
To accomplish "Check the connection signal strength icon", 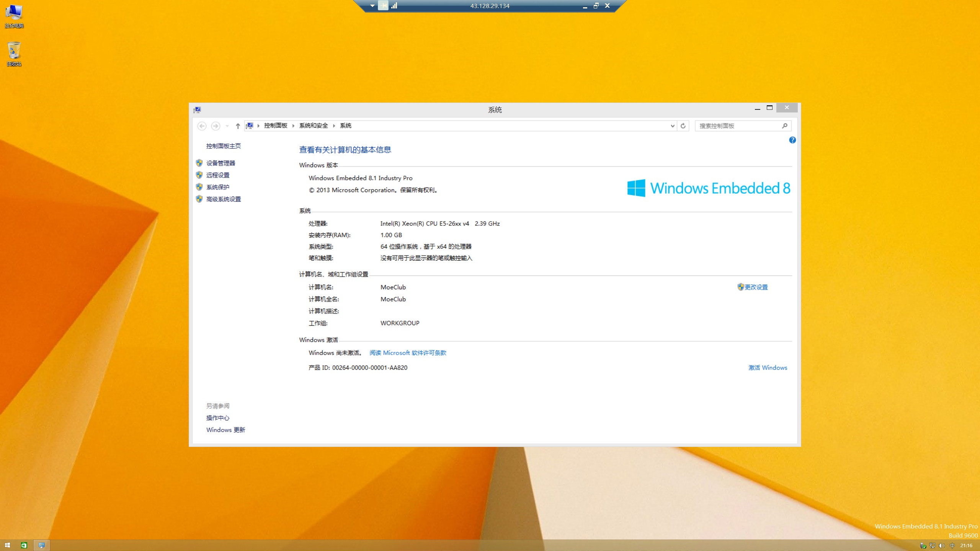I will coord(394,6).
